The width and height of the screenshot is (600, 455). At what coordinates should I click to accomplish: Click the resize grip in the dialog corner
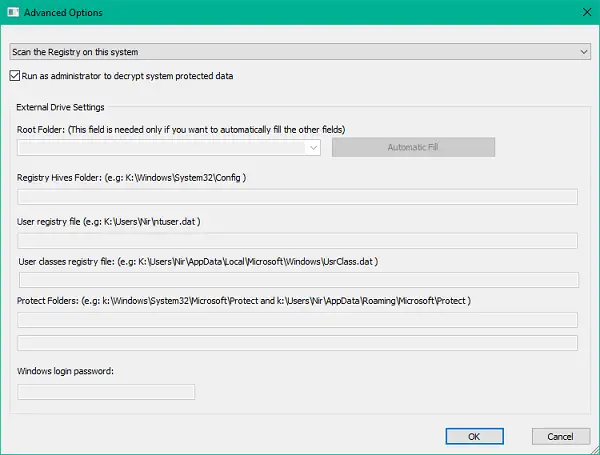594,450
